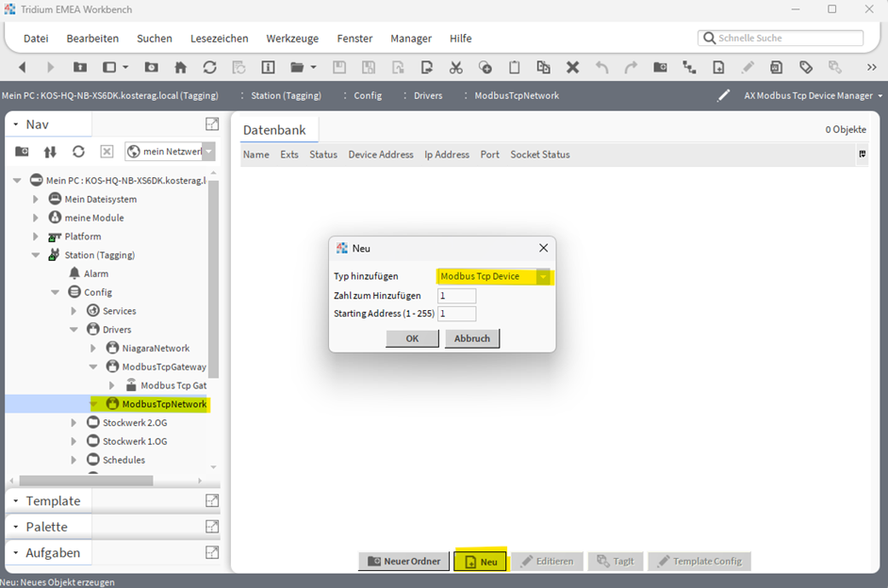Expand the Palette panel menu arrow
Viewport: 888px width, 588px height.
click(x=16, y=527)
